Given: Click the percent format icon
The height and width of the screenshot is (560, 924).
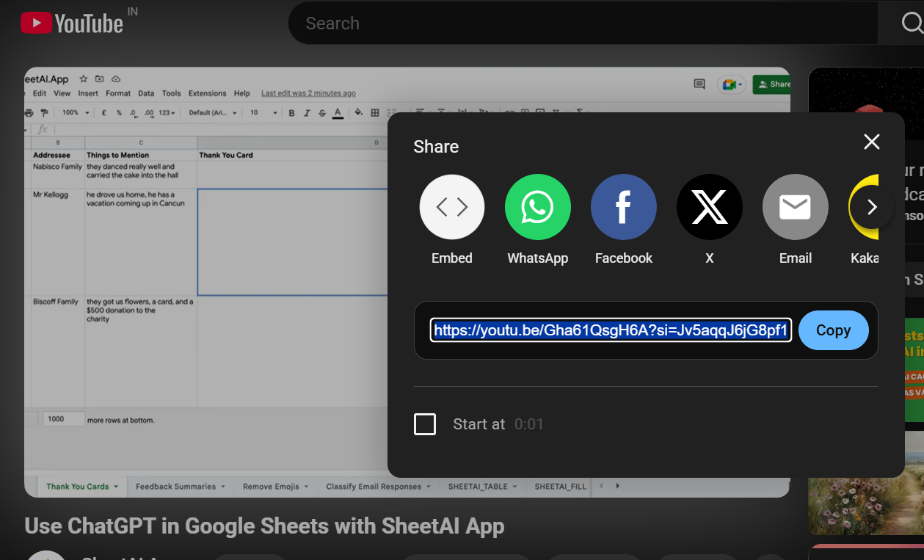Looking at the screenshot, I should click(119, 113).
